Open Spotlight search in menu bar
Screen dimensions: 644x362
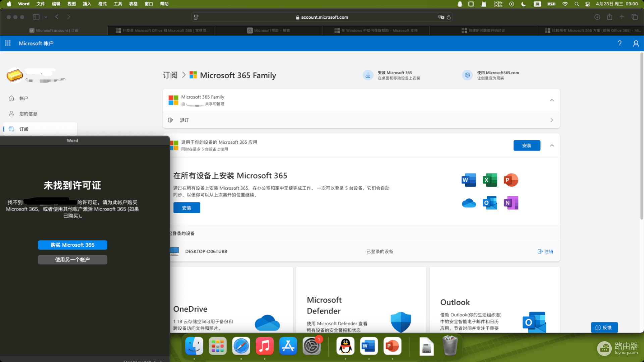point(577,4)
